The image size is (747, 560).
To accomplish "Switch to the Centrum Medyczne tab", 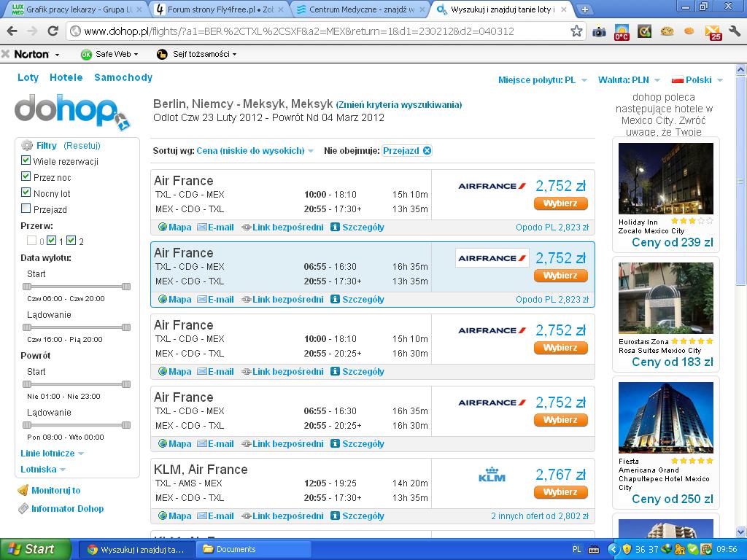I will pos(360,9).
